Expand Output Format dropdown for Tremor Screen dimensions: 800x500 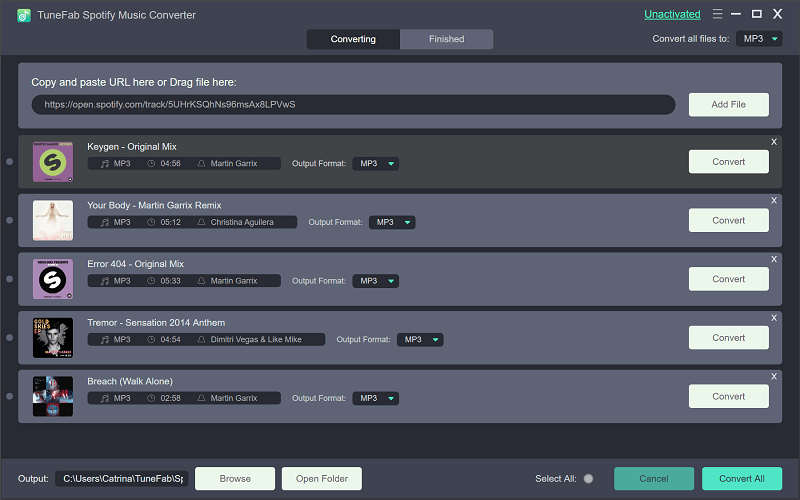tap(420, 340)
